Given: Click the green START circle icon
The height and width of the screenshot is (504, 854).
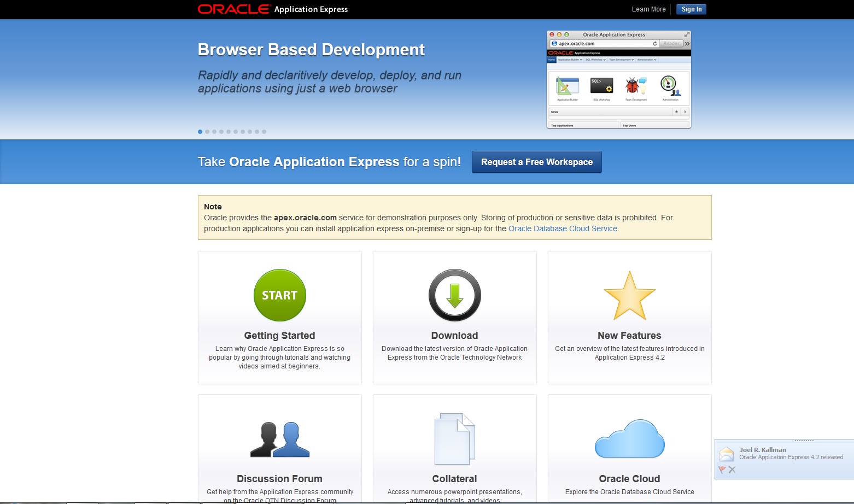Looking at the screenshot, I should pos(280,295).
